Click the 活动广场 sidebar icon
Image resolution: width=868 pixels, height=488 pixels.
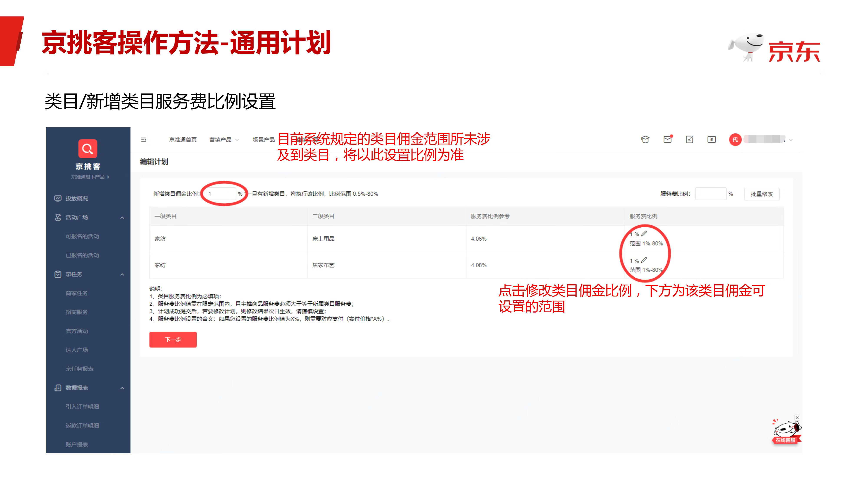tap(58, 217)
